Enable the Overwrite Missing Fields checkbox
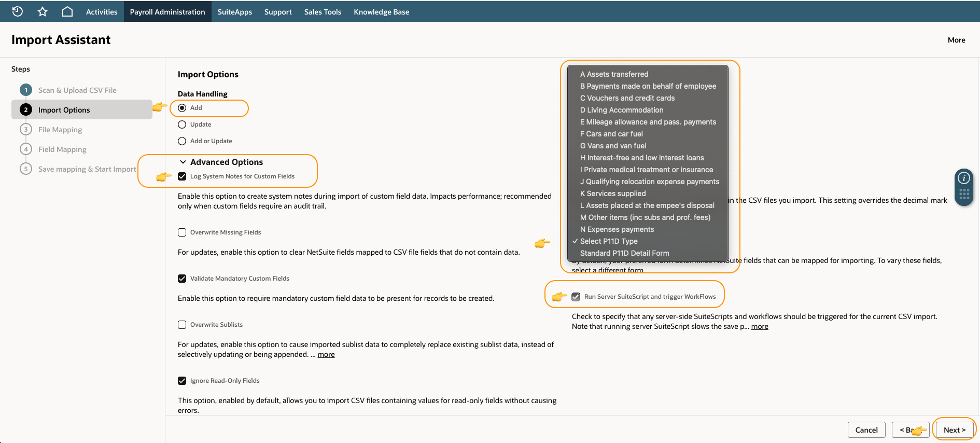 pyautogui.click(x=182, y=232)
